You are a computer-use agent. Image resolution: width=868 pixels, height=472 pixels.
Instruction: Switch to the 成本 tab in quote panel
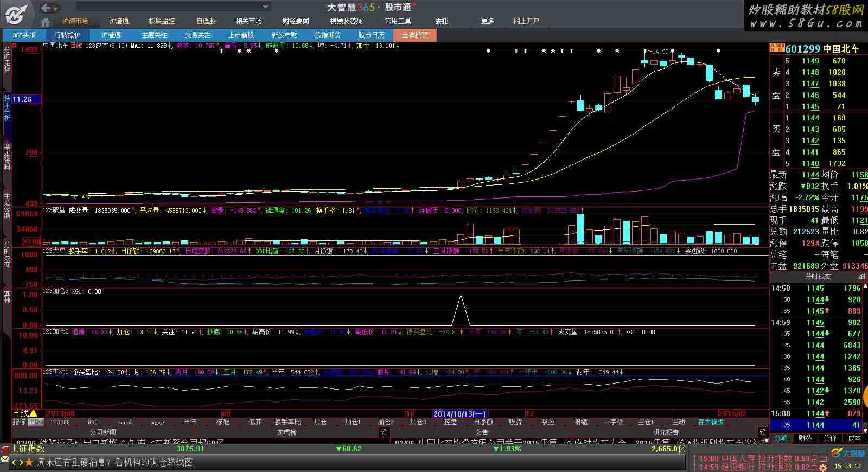[855, 438]
